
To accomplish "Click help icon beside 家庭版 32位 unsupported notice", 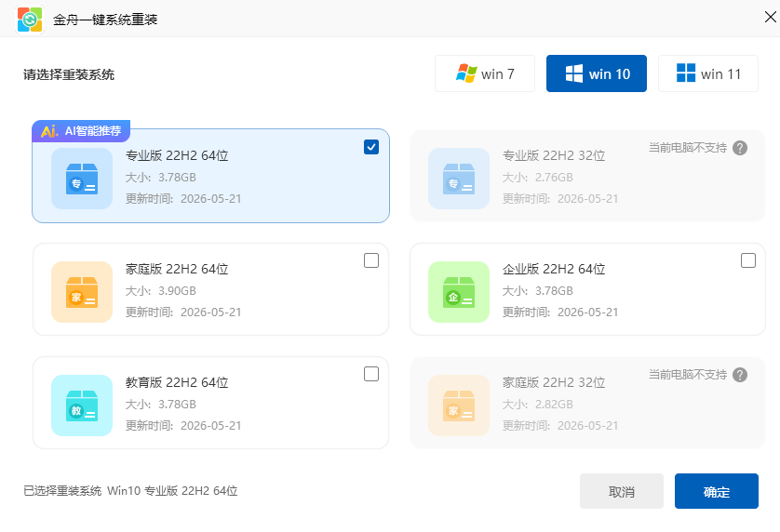I will (x=740, y=375).
